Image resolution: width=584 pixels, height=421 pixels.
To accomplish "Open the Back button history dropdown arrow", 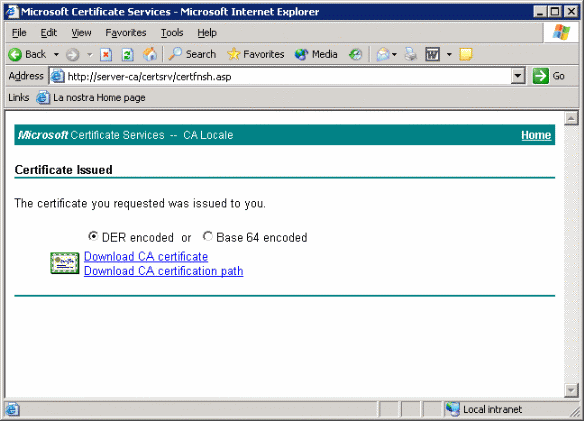I will click(56, 55).
